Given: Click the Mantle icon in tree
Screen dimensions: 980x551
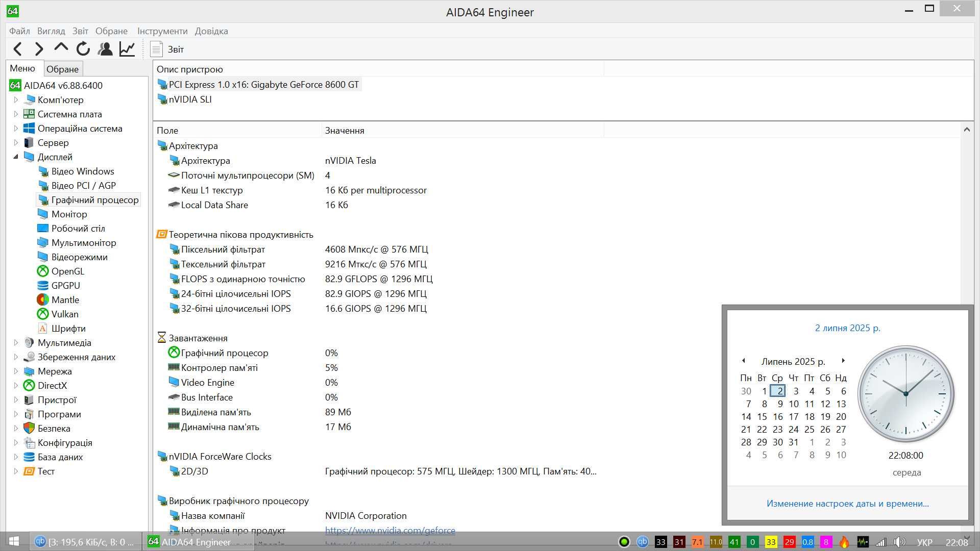Looking at the screenshot, I should click(x=43, y=300).
